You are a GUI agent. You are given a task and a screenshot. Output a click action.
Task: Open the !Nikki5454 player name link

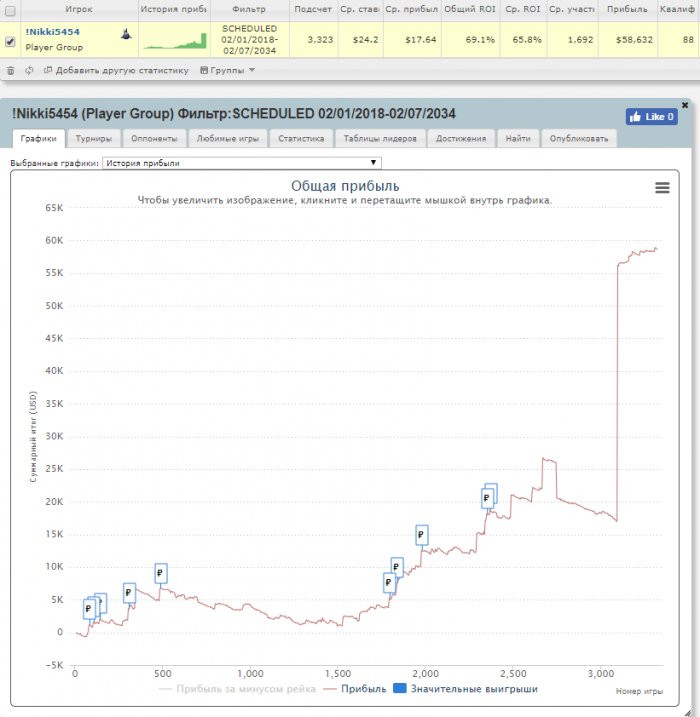(52, 32)
